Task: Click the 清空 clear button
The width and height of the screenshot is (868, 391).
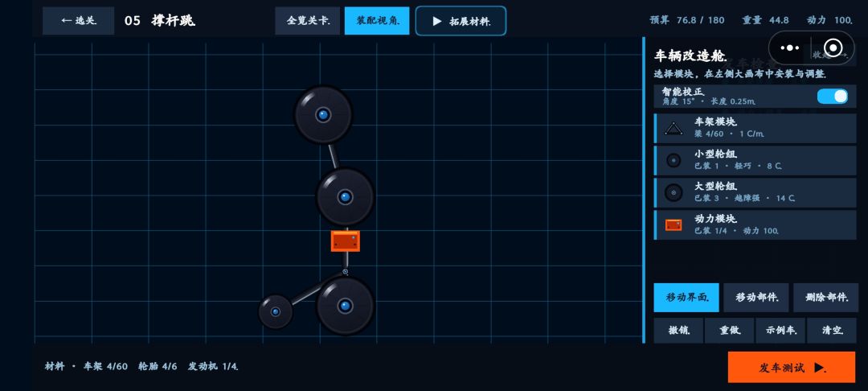Action: click(x=832, y=331)
